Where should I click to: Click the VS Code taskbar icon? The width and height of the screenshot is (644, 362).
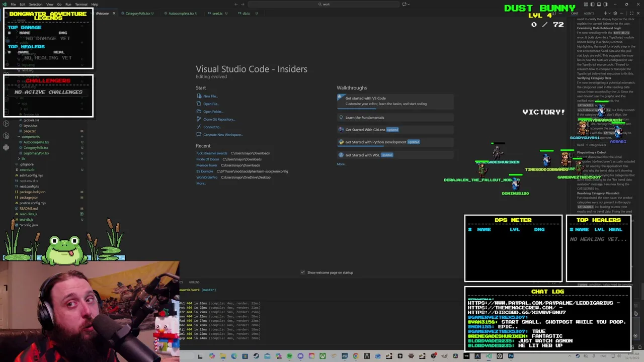pyautogui.click(x=488, y=356)
